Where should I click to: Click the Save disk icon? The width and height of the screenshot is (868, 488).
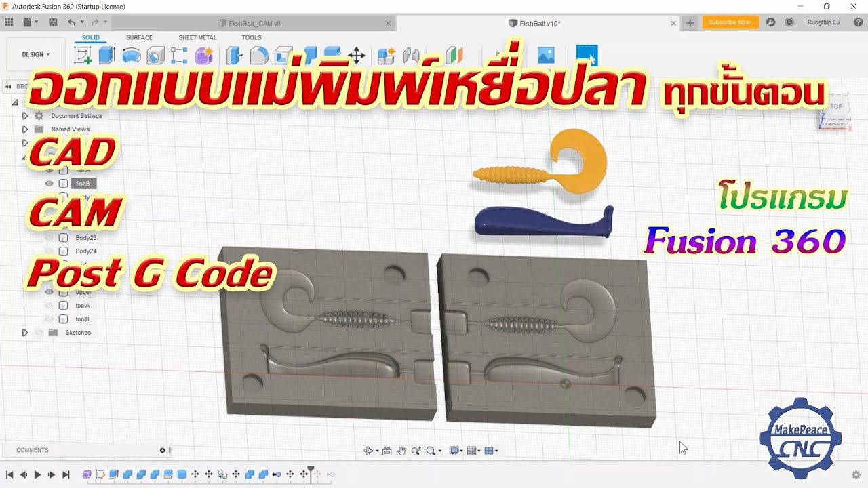pos(53,22)
